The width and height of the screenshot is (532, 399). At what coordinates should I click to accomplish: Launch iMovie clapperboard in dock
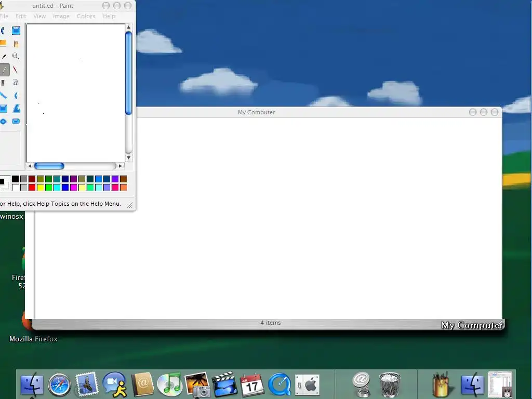[x=224, y=384]
